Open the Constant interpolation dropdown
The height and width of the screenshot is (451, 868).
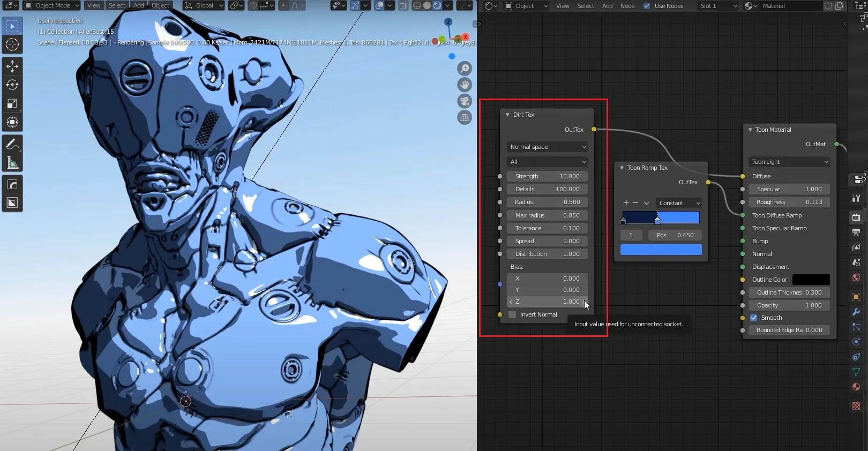tap(679, 203)
